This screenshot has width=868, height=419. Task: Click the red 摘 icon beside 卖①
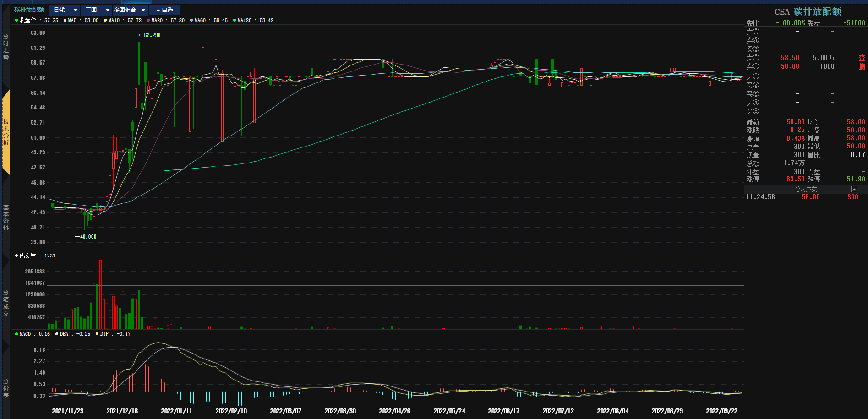tap(862, 66)
